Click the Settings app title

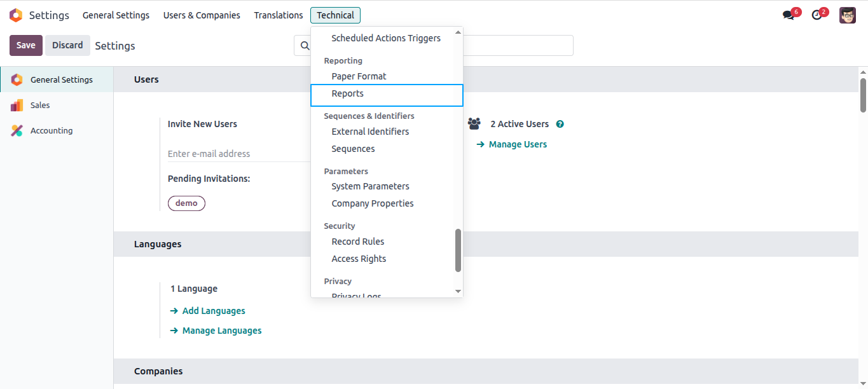point(50,15)
